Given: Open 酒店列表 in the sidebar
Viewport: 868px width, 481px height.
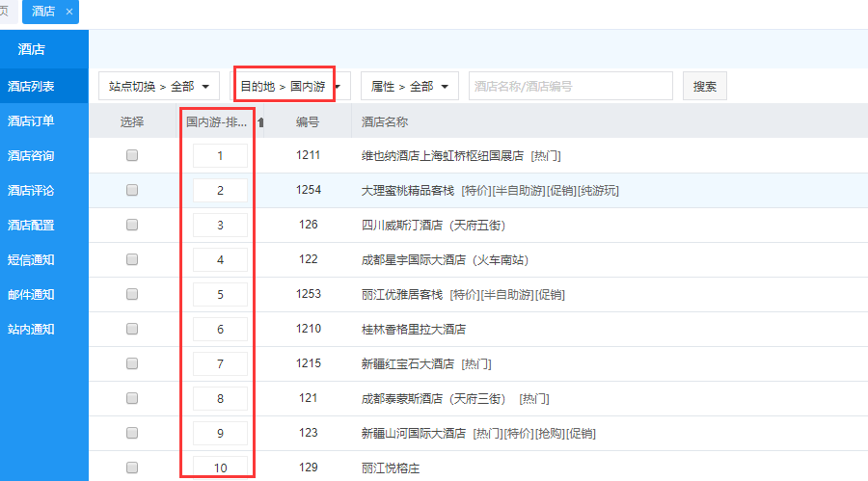Looking at the screenshot, I should pyautogui.click(x=32, y=87).
